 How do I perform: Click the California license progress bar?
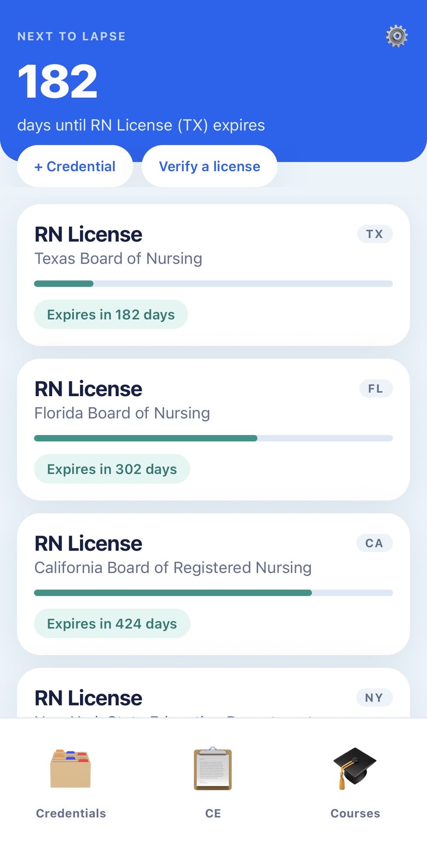tap(213, 593)
